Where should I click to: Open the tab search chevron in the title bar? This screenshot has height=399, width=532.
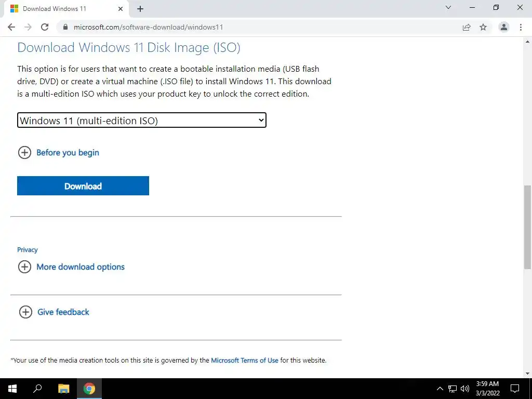tap(448, 7)
